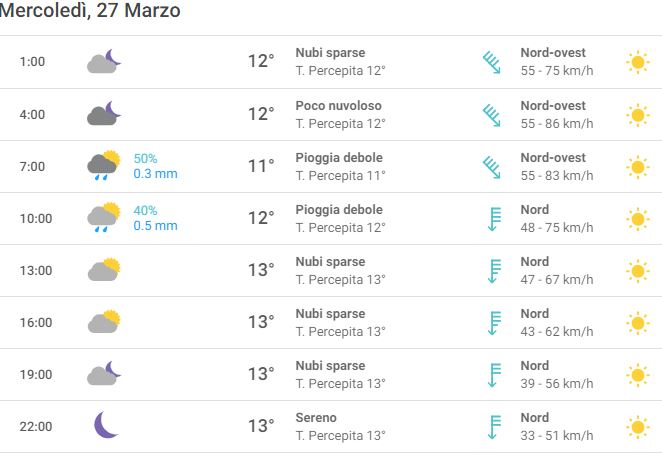Viewport: 662px width, 462px height.
Task: Click the Nord-ovest wind arrow at 1:00
Action: pos(492,63)
